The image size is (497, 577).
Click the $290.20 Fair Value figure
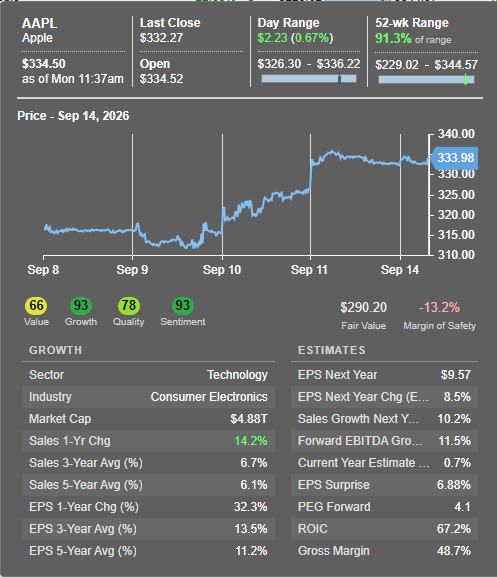[x=363, y=307]
